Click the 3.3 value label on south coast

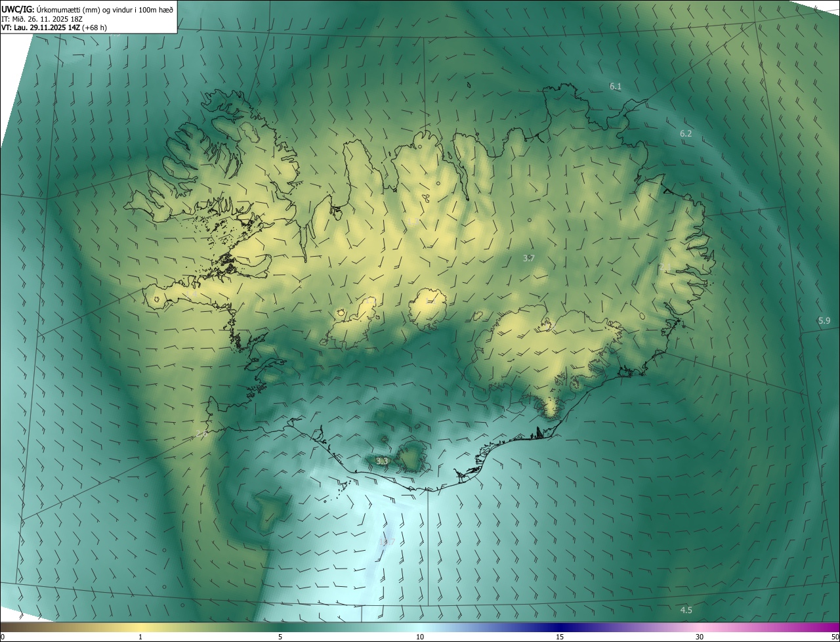(x=383, y=461)
